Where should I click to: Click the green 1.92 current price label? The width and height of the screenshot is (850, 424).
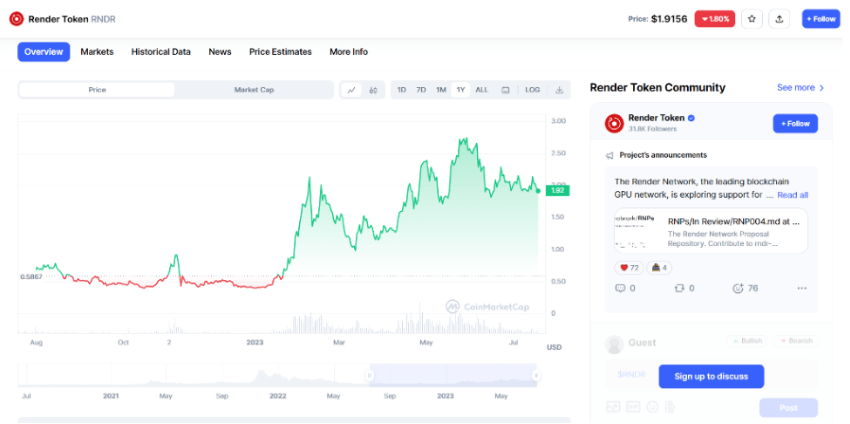pos(558,190)
